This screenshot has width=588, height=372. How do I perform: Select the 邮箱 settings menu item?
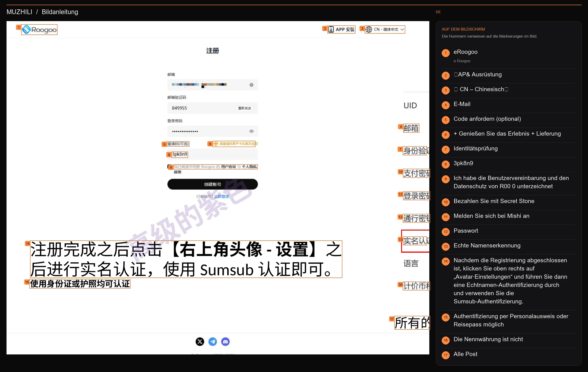(411, 128)
